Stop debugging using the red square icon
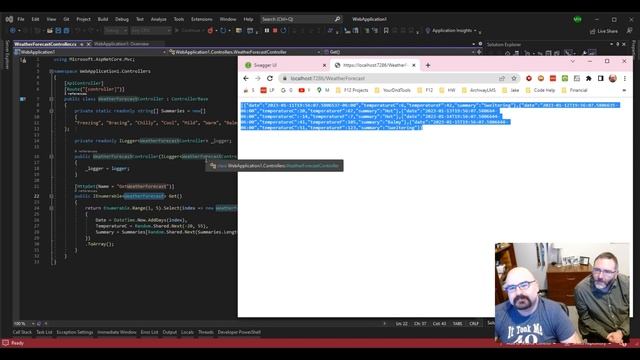This screenshot has width=640, height=360. pos(275,31)
